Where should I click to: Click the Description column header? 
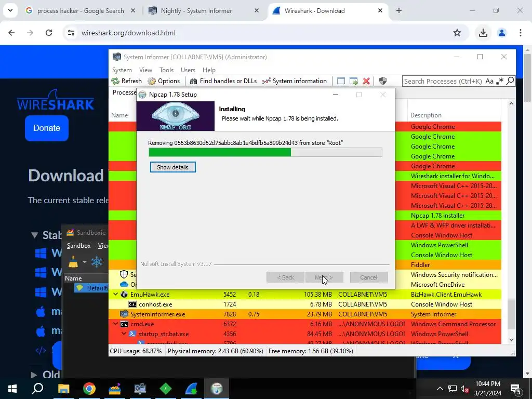pos(426,115)
